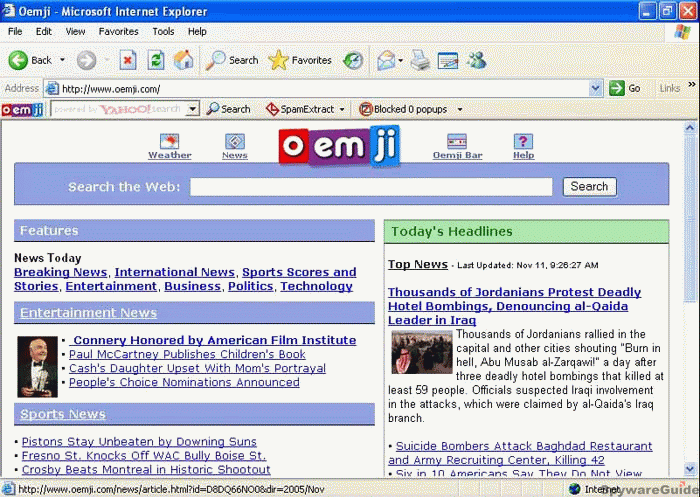Click the vertical scrollbar down arrow
The height and width of the screenshot is (497, 700).
tap(690, 469)
